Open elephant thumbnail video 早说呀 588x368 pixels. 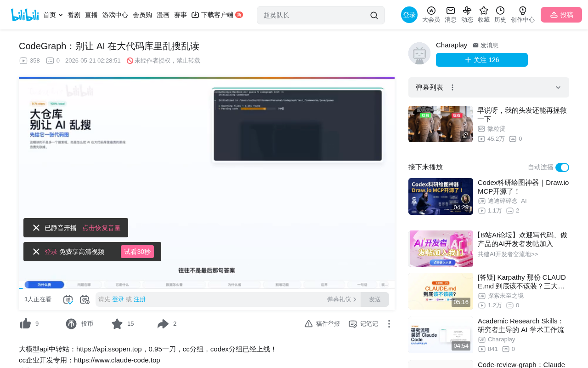click(441, 124)
